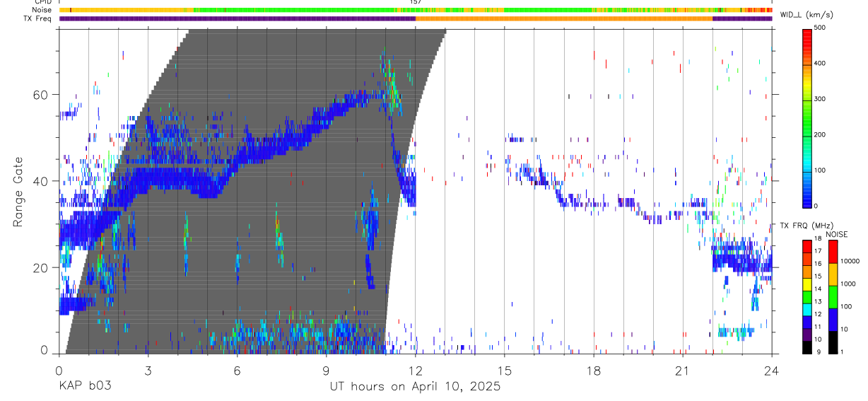Click the '16' tick on TX FRQ legend
This screenshot has width=868, height=401.
pyautogui.click(x=818, y=264)
